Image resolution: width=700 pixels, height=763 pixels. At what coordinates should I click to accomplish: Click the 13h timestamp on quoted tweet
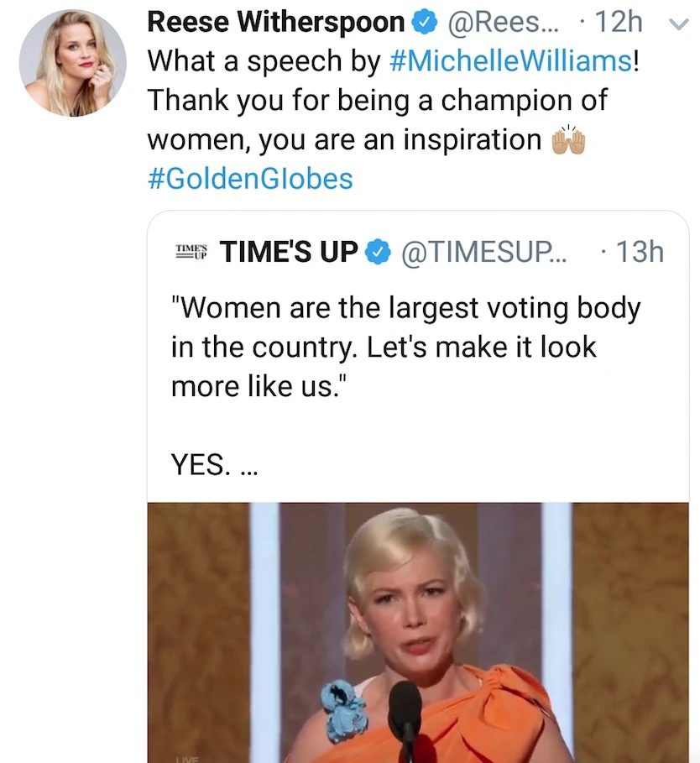[640, 252]
